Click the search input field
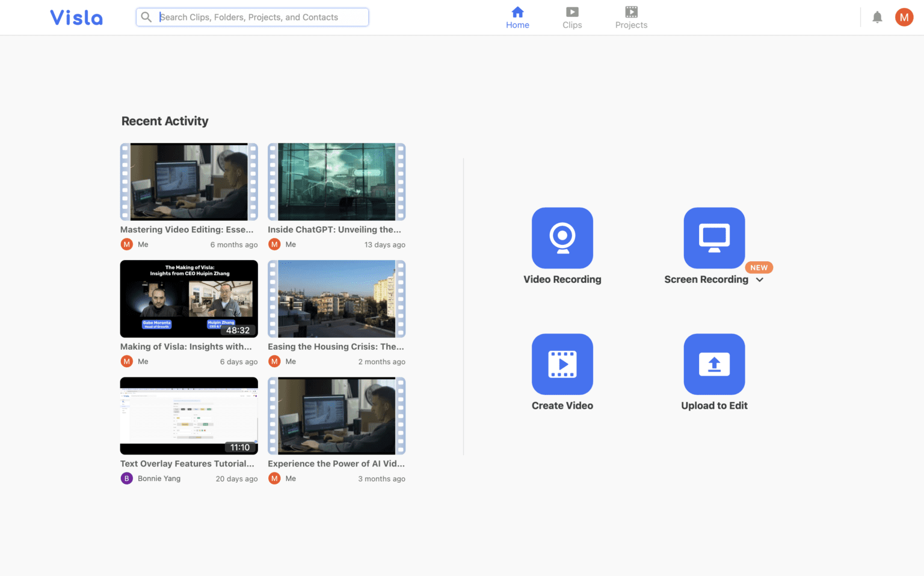 253,17
